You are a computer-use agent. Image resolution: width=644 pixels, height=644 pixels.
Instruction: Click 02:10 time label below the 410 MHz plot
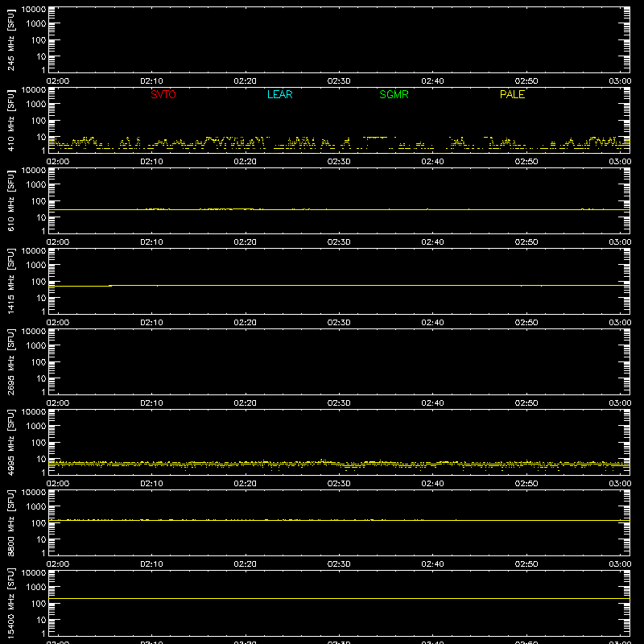pyautogui.click(x=151, y=162)
